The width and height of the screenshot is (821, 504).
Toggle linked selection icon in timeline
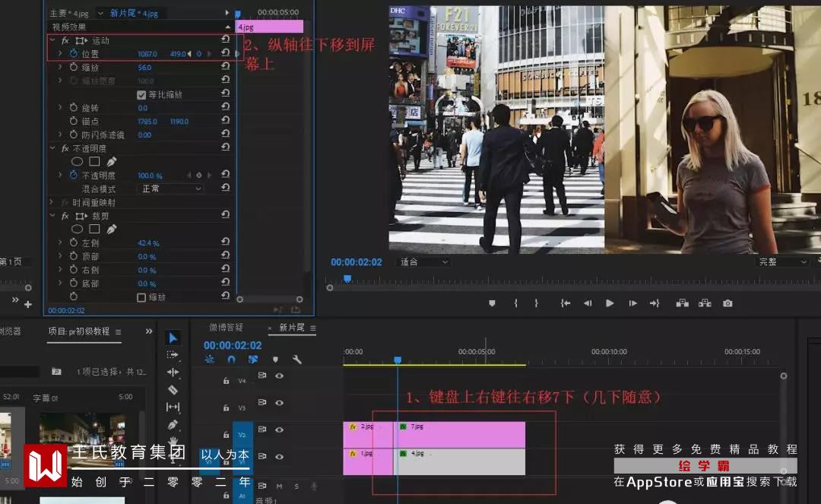pyautogui.click(x=253, y=360)
